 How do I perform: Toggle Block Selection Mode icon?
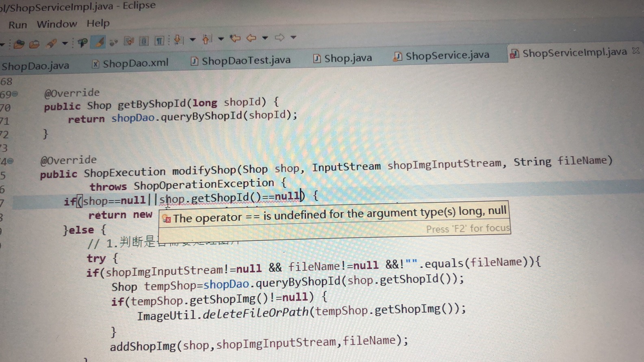pos(144,41)
